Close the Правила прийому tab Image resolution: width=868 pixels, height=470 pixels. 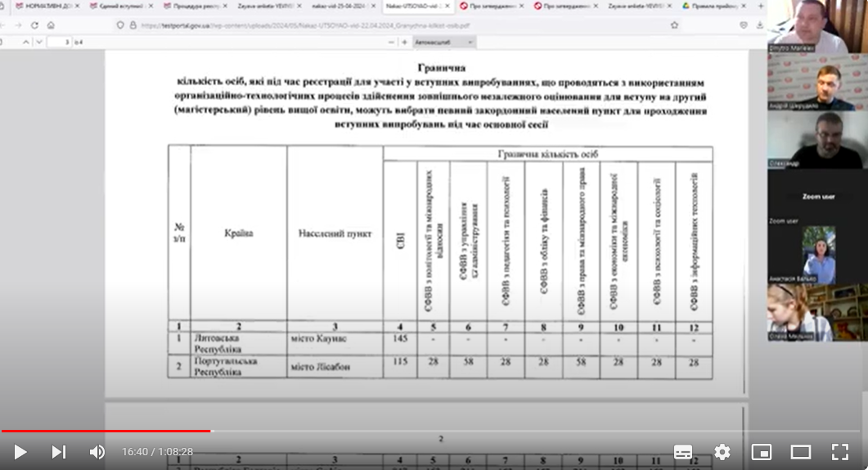point(744,6)
